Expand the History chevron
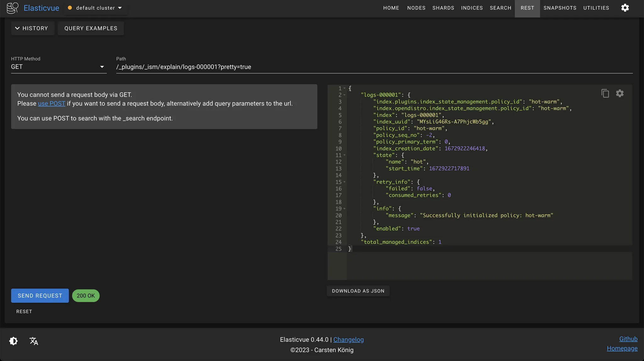Screen dimensions: 644x361 [17, 28]
